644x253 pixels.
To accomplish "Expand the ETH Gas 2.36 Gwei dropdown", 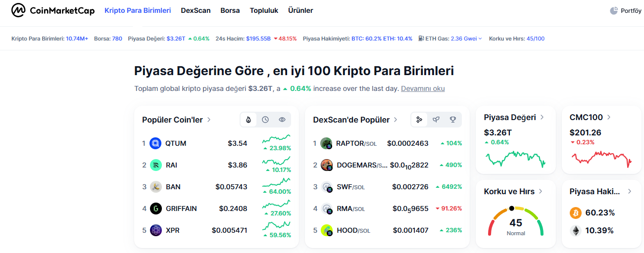I will (x=466, y=39).
